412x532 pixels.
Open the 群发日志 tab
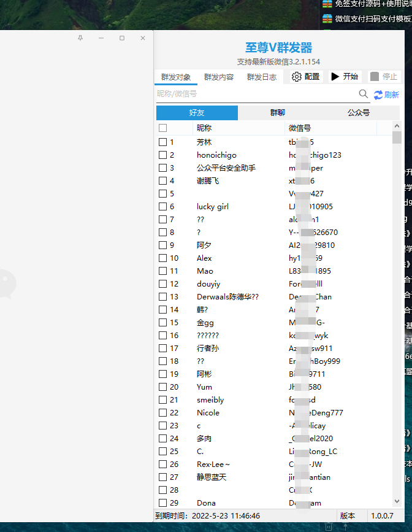click(261, 77)
